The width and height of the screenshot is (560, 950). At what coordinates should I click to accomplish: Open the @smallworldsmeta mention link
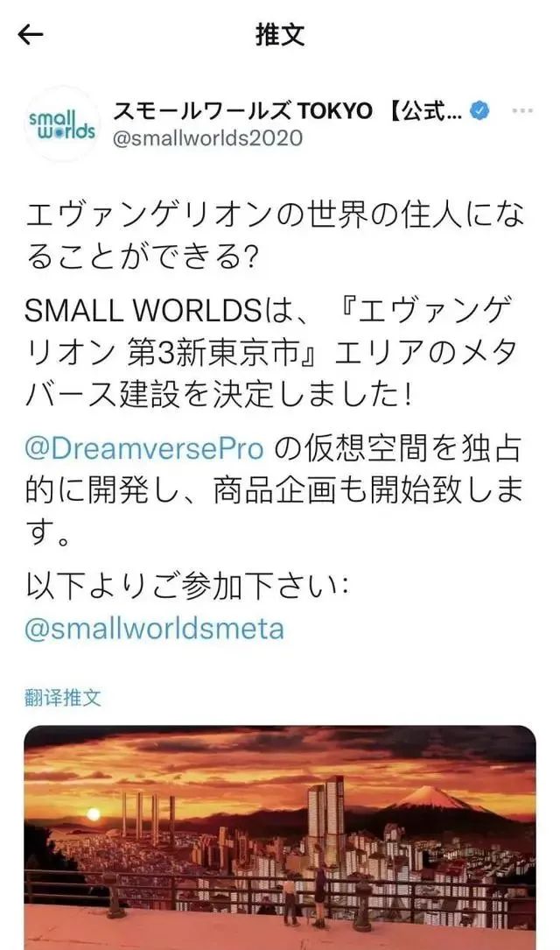(154, 629)
